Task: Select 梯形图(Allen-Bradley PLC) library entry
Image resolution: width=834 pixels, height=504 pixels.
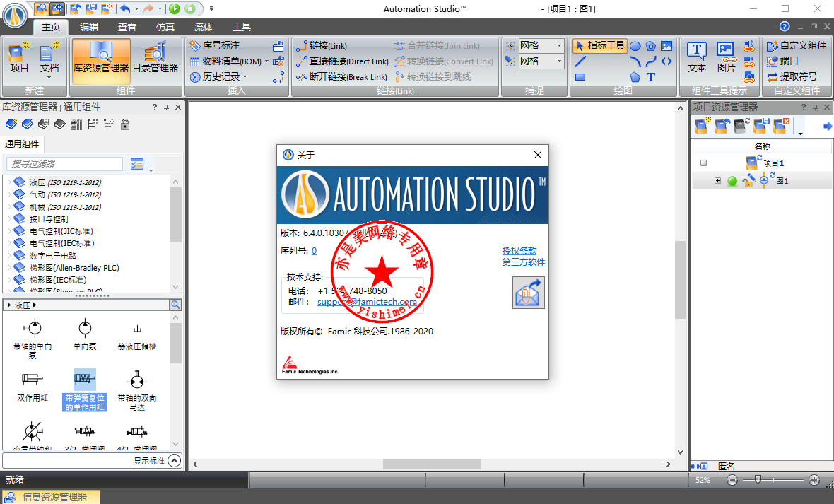Action: coord(74,268)
